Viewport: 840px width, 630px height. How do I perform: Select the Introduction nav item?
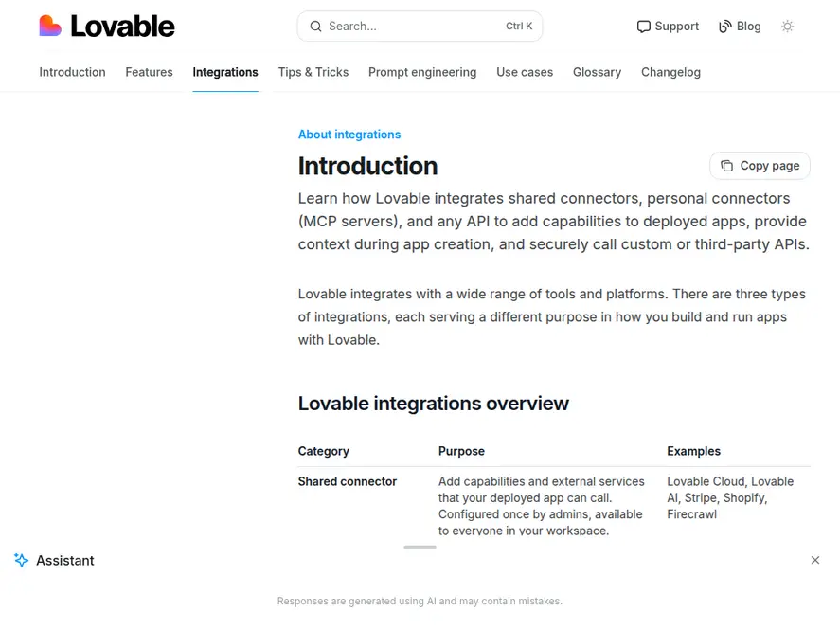click(72, 72)
